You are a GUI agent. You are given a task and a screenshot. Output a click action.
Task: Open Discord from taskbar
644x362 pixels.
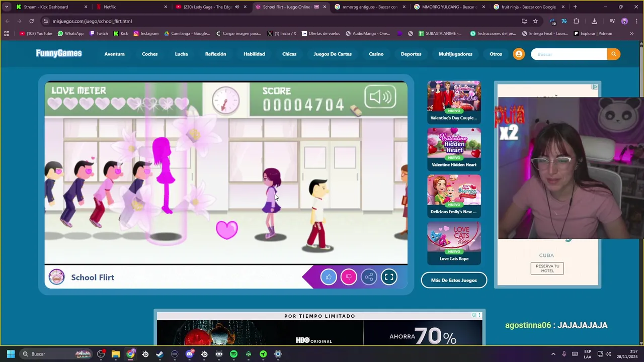tap(190, 354)
